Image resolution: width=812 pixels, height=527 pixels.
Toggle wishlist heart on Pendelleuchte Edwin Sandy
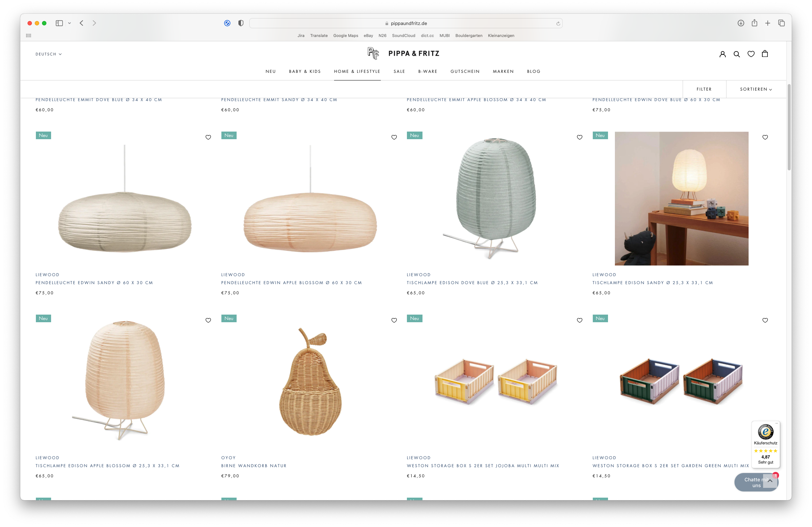click(208, 137)
